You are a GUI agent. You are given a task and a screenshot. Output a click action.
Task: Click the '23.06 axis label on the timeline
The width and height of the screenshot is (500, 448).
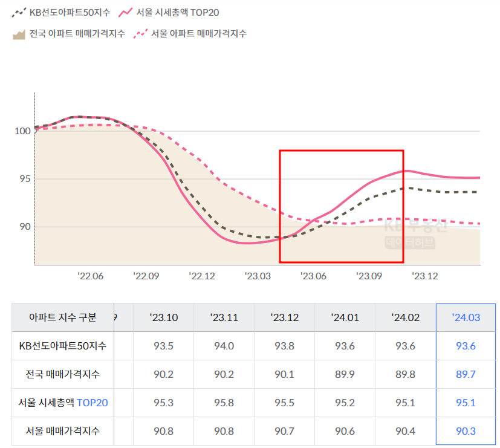pos(313,276)
